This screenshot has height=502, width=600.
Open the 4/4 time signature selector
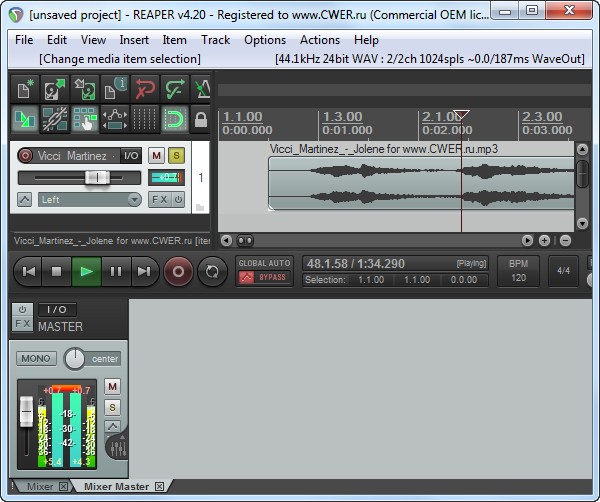[x=563, y=270]
